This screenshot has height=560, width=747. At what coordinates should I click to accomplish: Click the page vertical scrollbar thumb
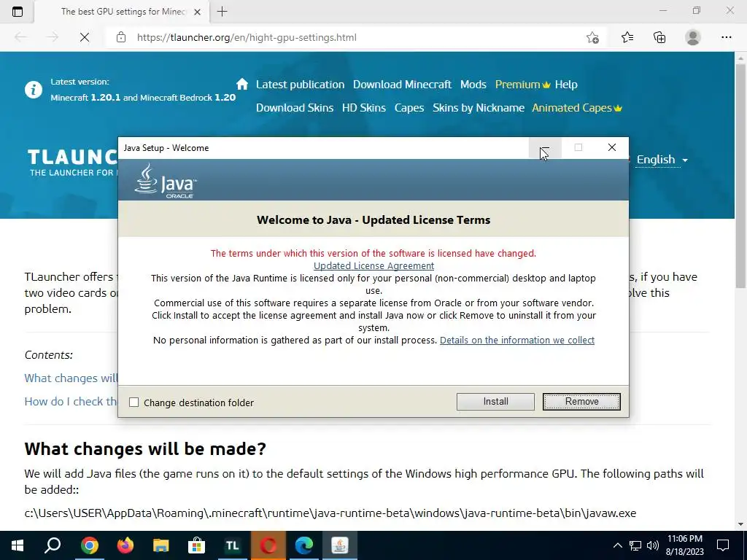(740, 175)
